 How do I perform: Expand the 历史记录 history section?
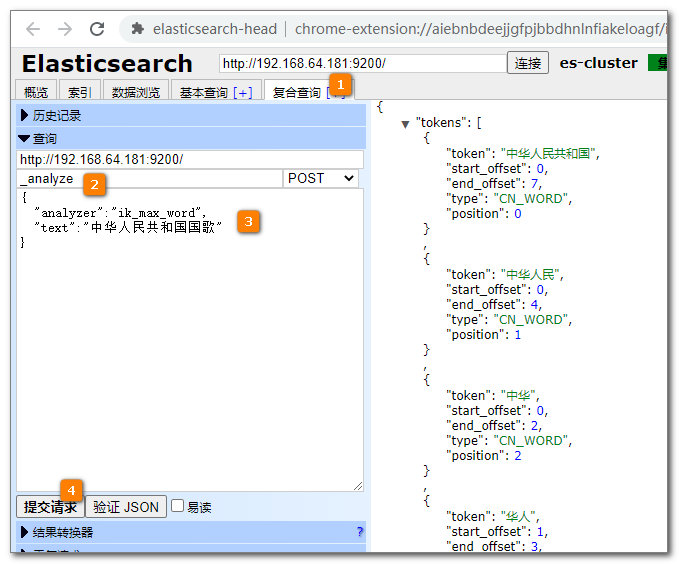point(191,116)
